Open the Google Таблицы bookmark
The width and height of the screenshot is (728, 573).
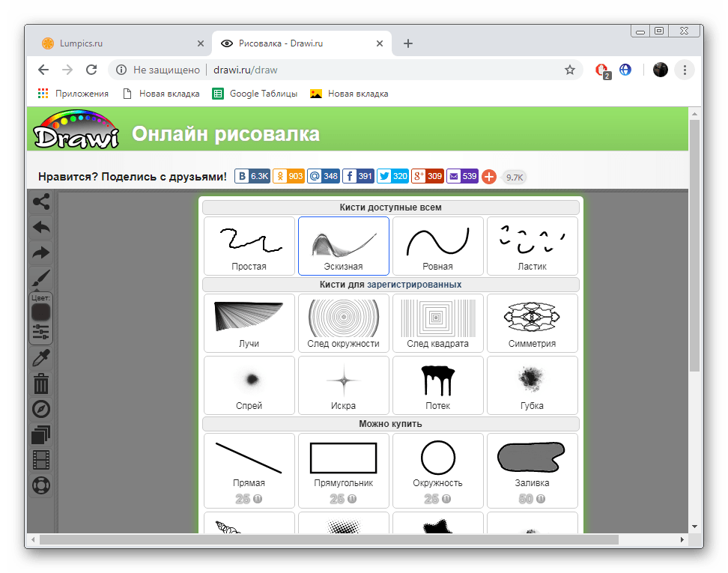[255, 94]
